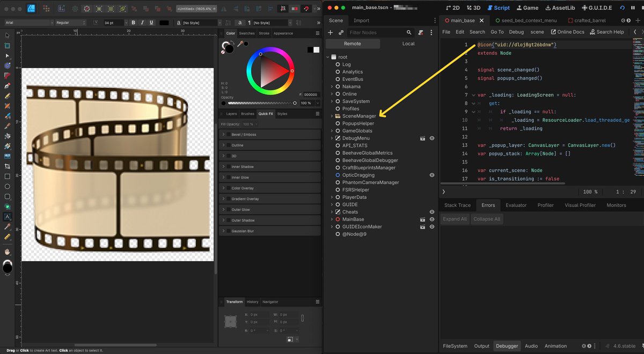644x354 pixels.
Task: Expand the Color Overlay effect section
Action: [223, 188]
